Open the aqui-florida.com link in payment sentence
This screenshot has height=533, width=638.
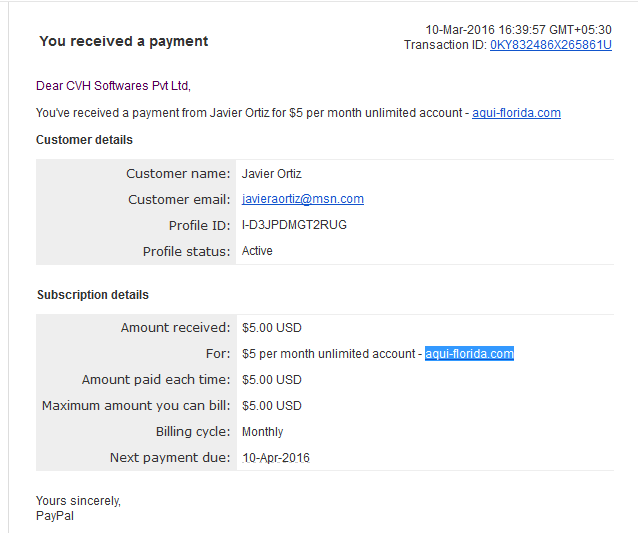point(516,113)
